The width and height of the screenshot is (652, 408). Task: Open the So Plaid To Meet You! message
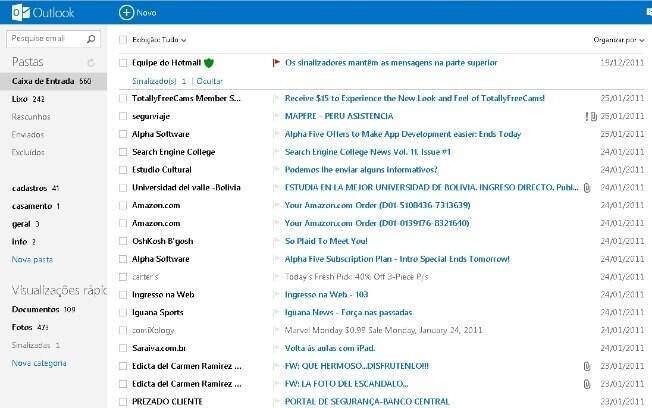pos(326,241)
